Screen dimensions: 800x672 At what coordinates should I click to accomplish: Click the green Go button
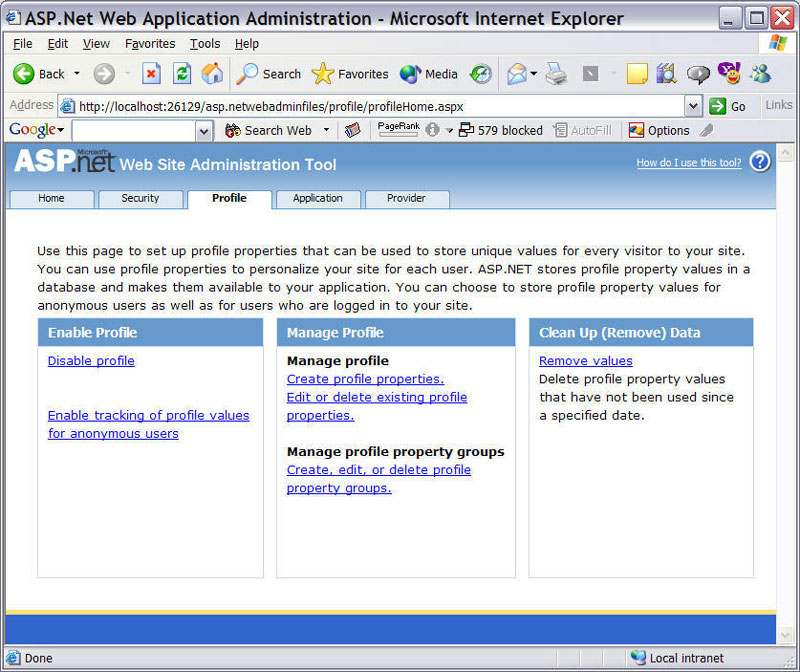coord(728,106)
